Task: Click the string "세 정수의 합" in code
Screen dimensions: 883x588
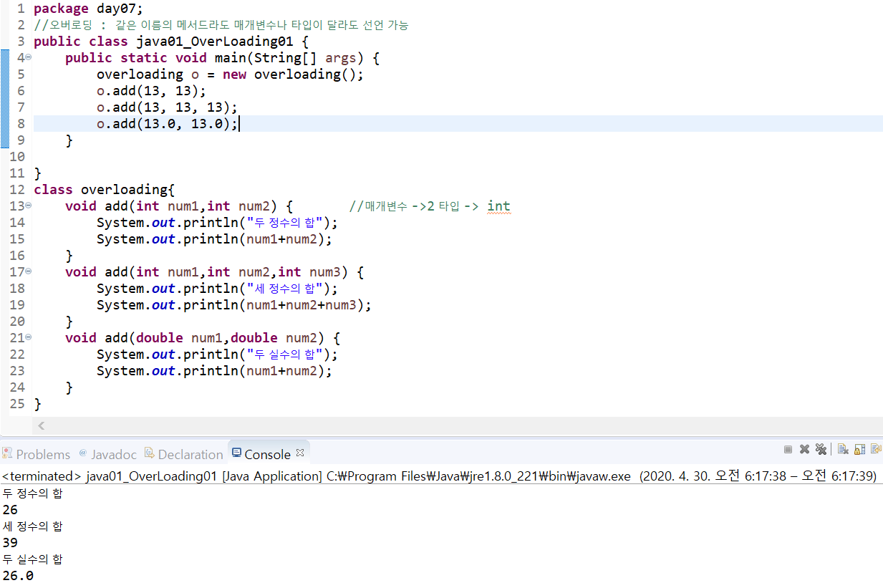Action: (286, 289)
